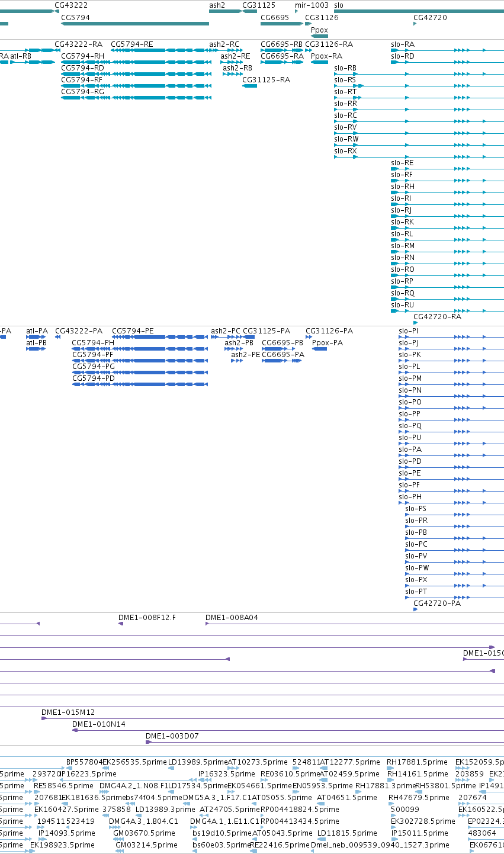Image resolution: width=504 pixels, height=854 pixels.
Task: Click EST EK302728.5prime
Action: pos(423,821)
